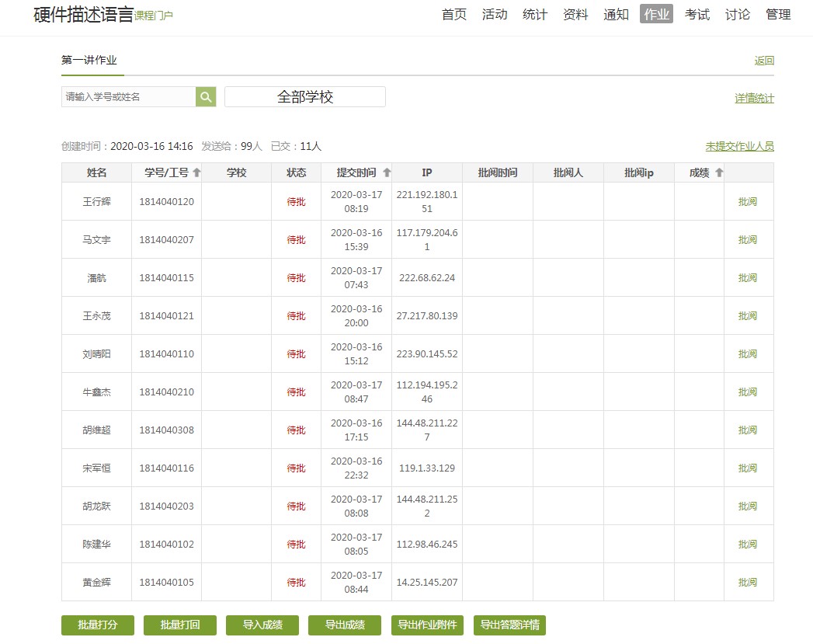Click the 批量打回 button
This screenshot has height=644, width=813.
(x=180, y=625)
